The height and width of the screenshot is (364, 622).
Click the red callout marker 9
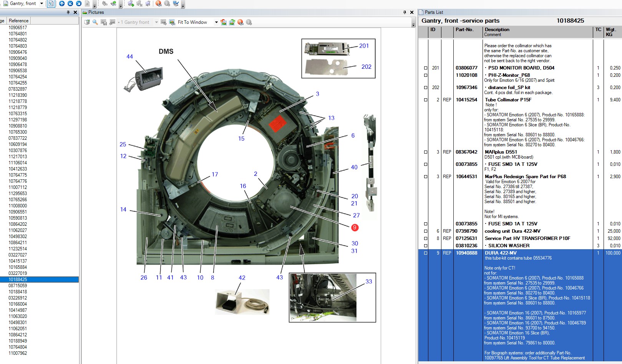355,227
